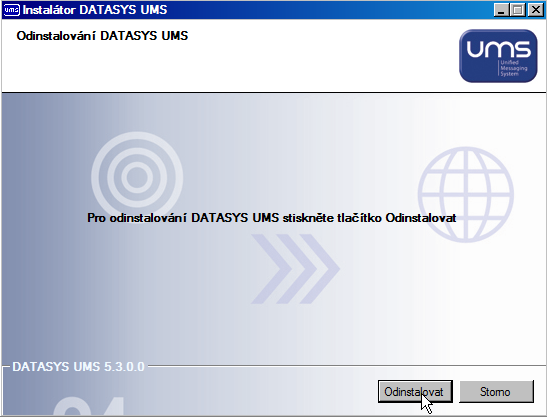The height and width of the screenshot is (417, 547).
Task: Click the horizontal separator line beside version label
Action: tap(346, 366)
